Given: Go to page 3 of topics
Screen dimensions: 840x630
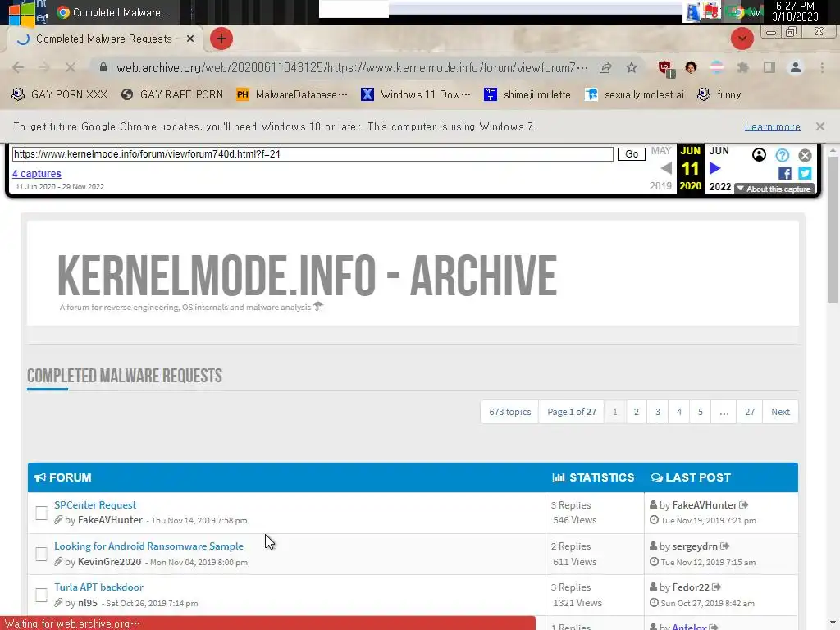Looking at the screenshot, I should [657, 412].
